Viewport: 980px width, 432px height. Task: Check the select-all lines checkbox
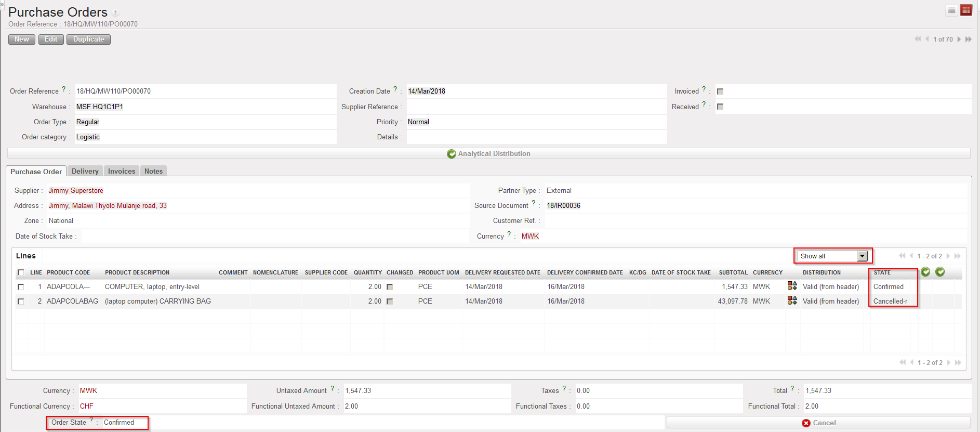pos(21,272)
